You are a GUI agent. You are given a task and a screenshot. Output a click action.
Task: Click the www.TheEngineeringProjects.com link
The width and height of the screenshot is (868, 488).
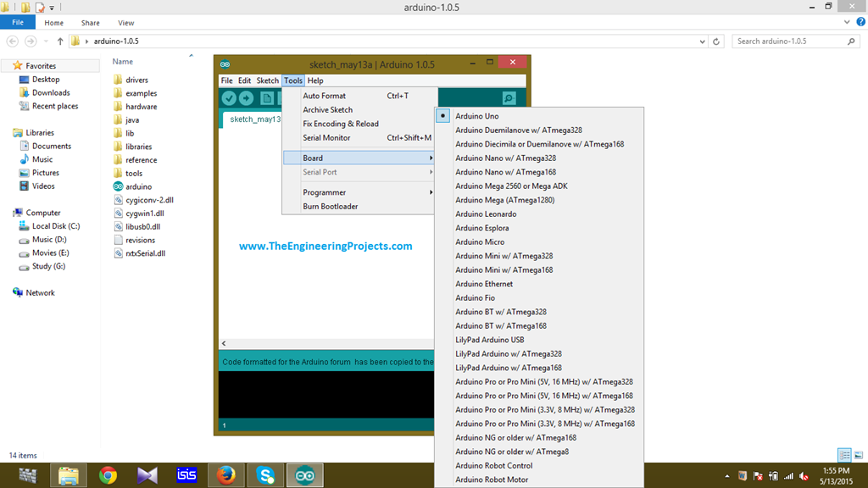point(325,247)
